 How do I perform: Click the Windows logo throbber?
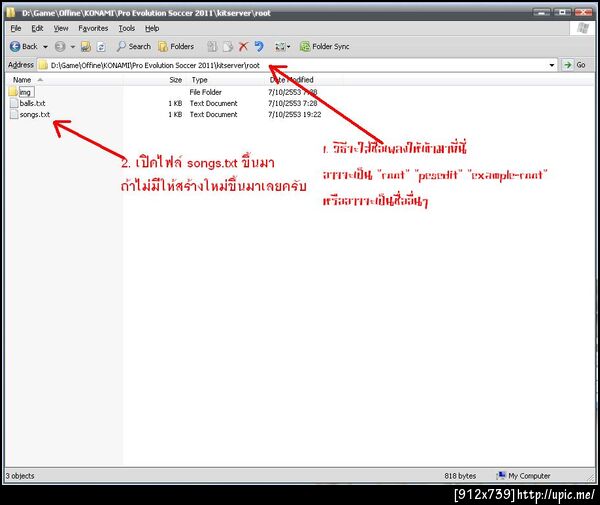point(582,28)
